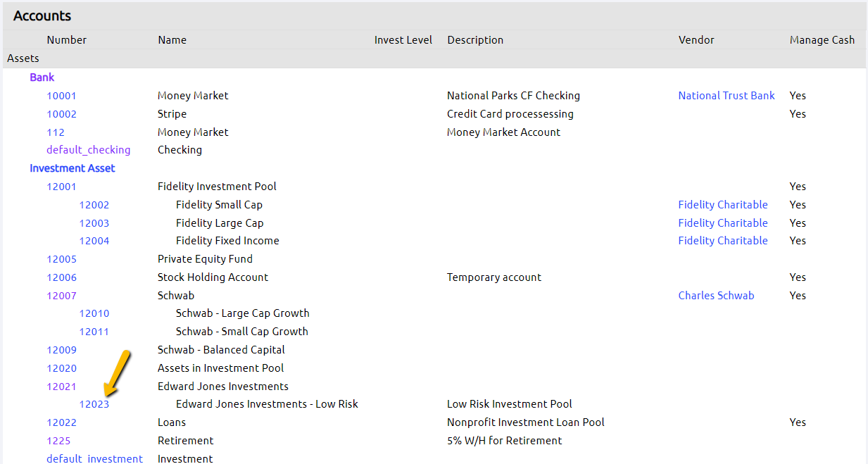Image resolution: width=868 pixels, height=464 pixels.
Task: Select Private Equity Fund name
Action: 205,259
